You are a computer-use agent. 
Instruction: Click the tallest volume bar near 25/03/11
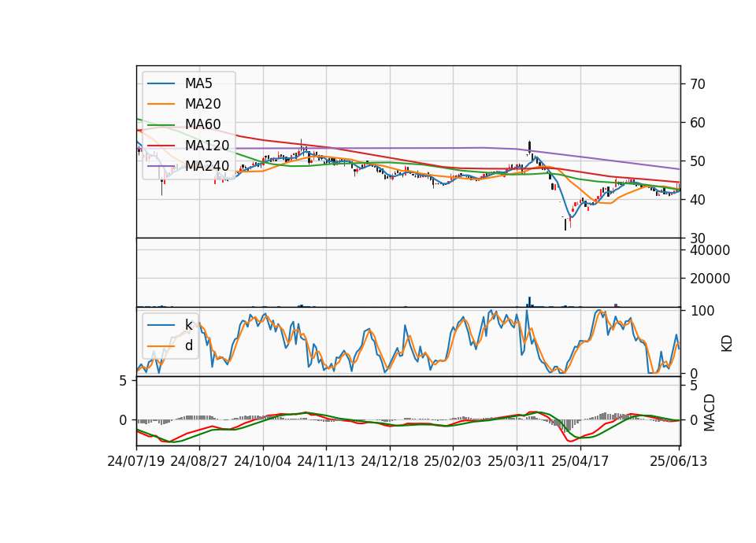[x=529, y=301]
